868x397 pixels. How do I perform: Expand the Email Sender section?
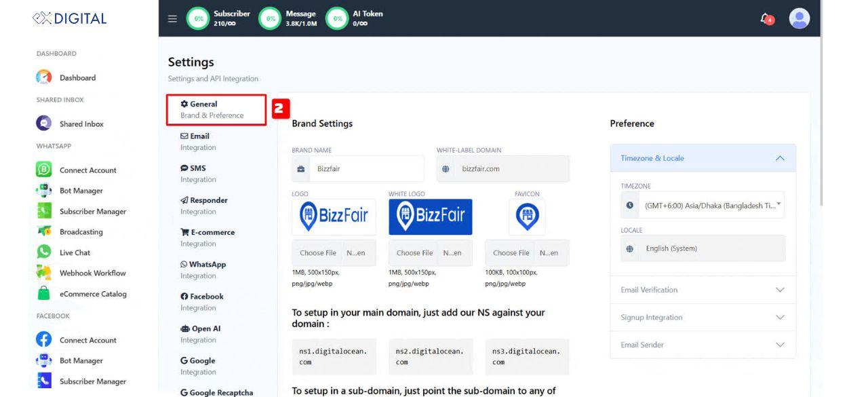[x=703, y=345]
